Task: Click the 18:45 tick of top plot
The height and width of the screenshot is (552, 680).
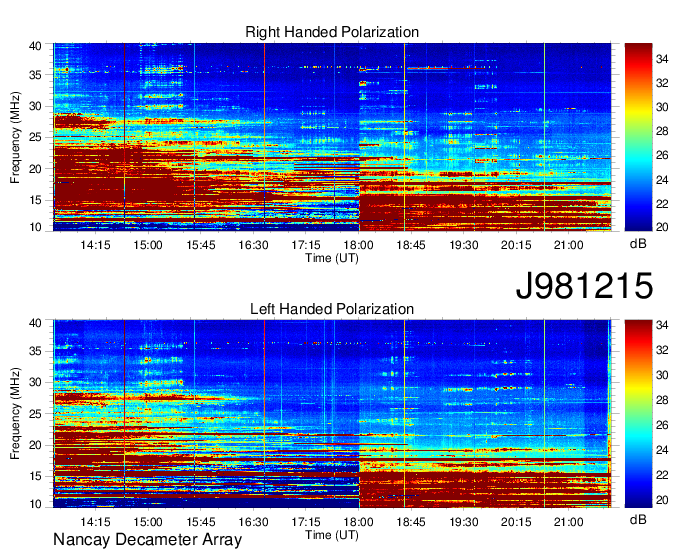Action: [411, 245]
